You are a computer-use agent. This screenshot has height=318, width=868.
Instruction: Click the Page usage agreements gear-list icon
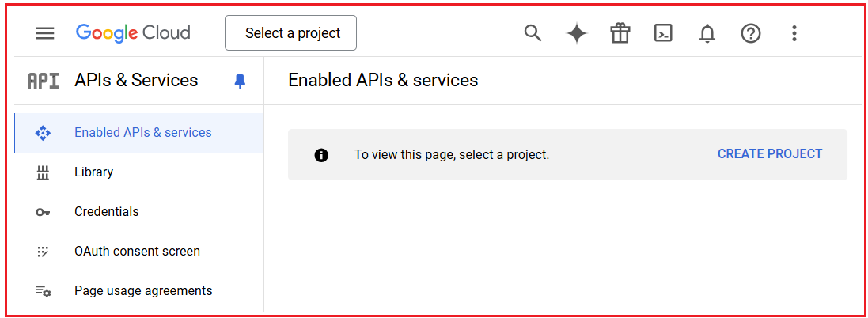[44, 291]
